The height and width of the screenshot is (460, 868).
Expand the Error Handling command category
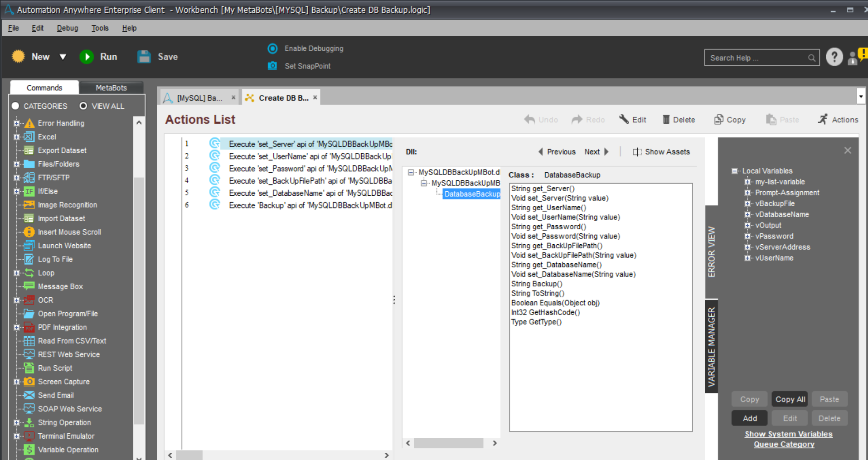17,123
